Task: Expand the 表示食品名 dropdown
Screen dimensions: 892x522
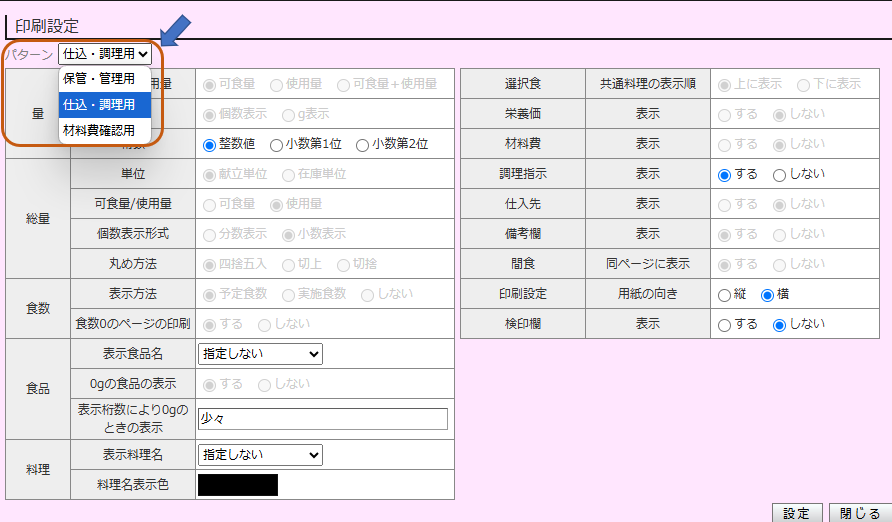Action: (x=260, y=354)
